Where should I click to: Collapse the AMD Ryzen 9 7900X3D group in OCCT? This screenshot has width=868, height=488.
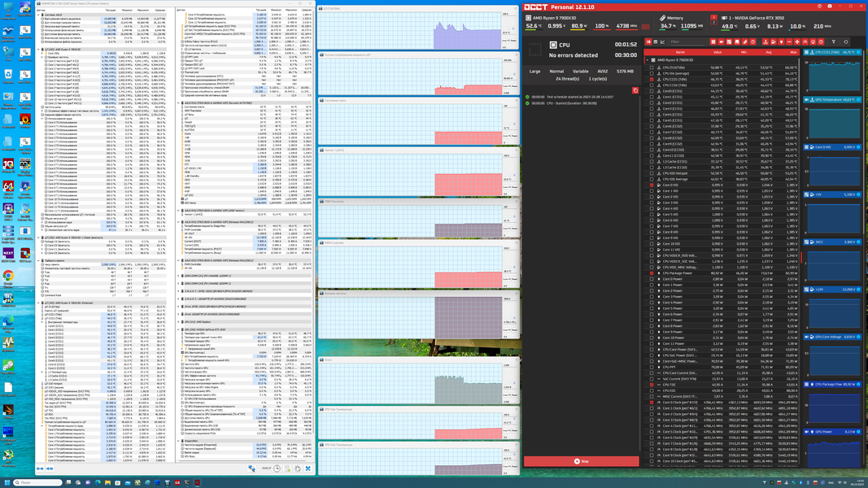coord(647,59)
